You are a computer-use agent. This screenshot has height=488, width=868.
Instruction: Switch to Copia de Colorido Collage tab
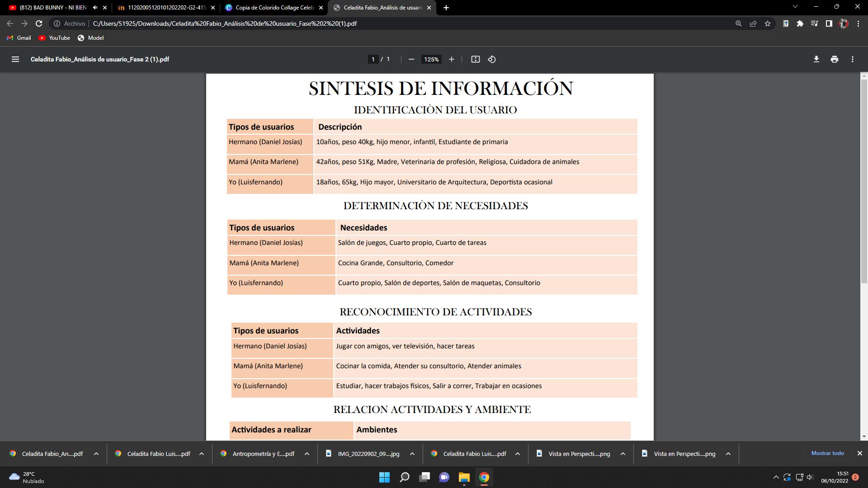274,8
